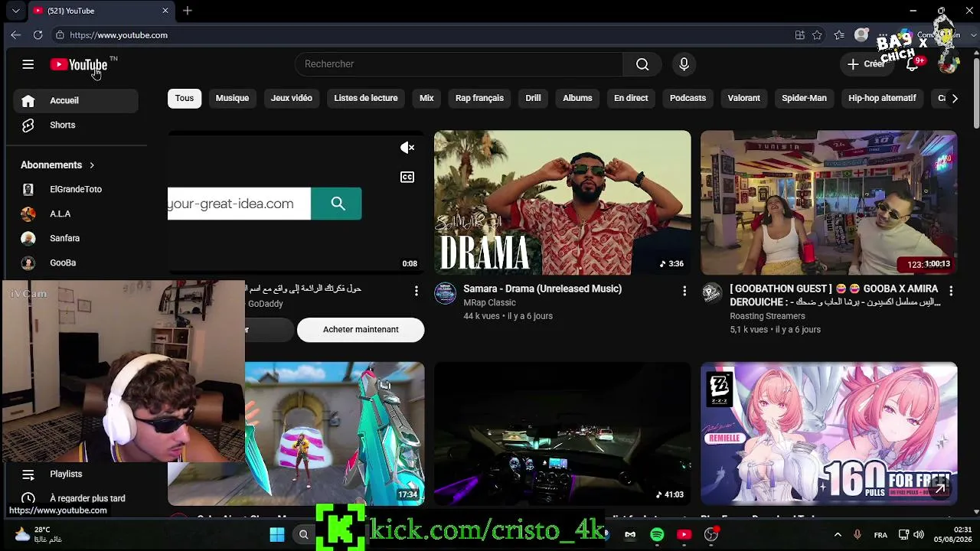Open more options for Samara - Drama video
980x551 pixels.
[684, 291]
